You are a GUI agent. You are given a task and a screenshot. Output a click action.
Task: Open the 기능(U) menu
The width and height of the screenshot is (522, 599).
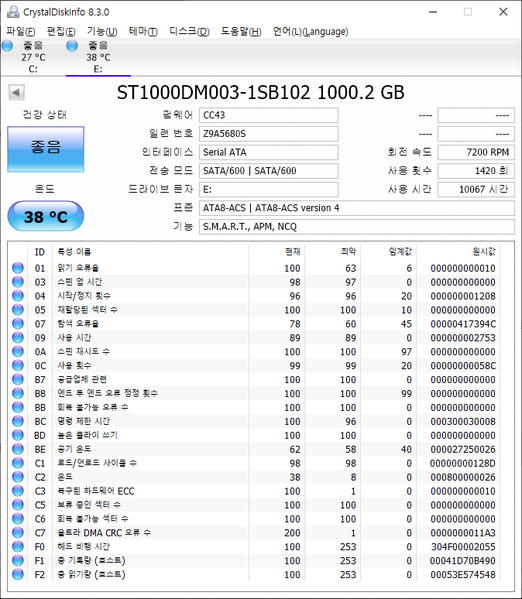coord(102,31)
